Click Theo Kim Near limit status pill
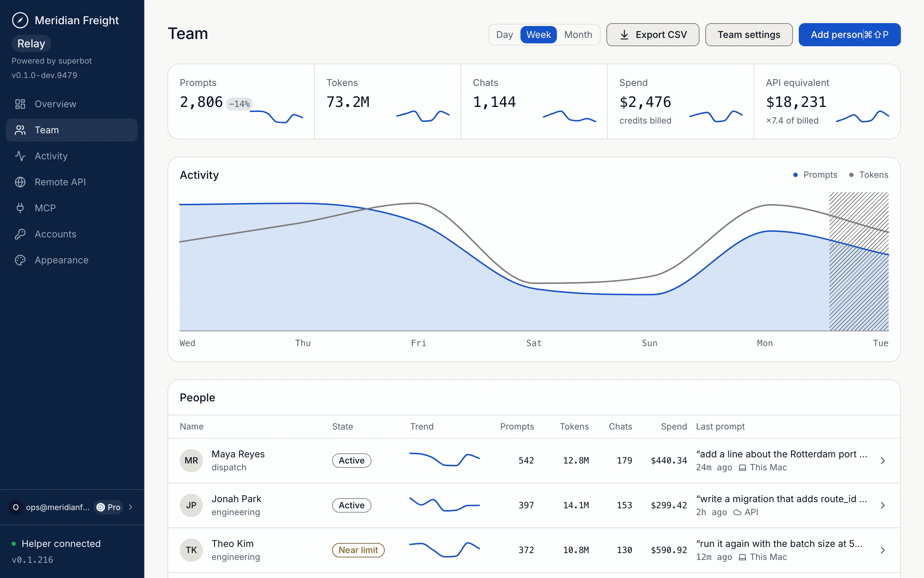924x578 pixels. [358, 550]
